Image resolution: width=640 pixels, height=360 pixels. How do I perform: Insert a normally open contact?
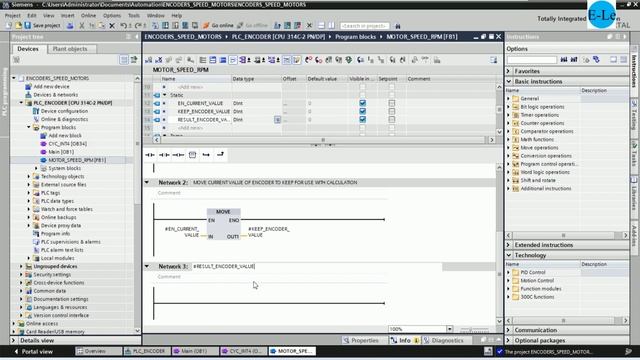point(150,155)
